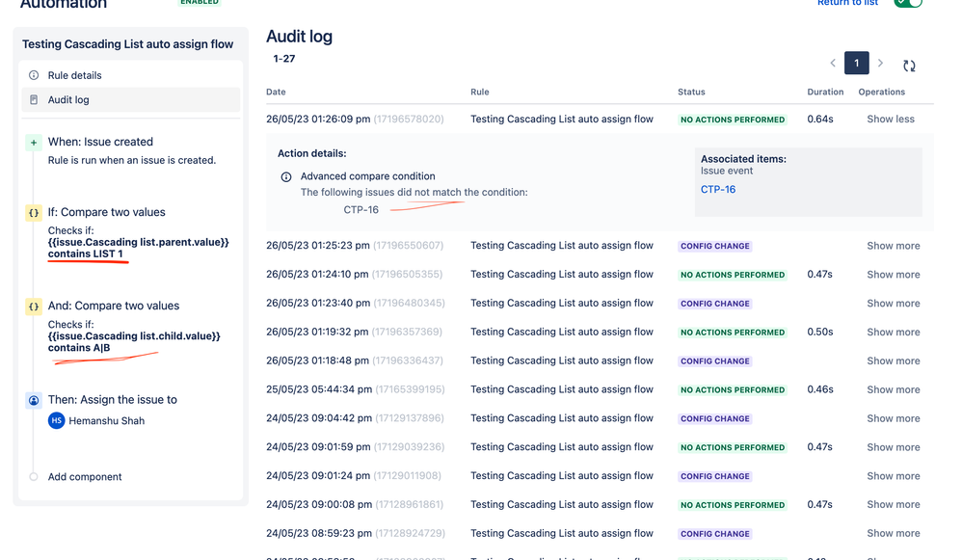Click Hemanshu Shah assignee name

tap(107, 421)
